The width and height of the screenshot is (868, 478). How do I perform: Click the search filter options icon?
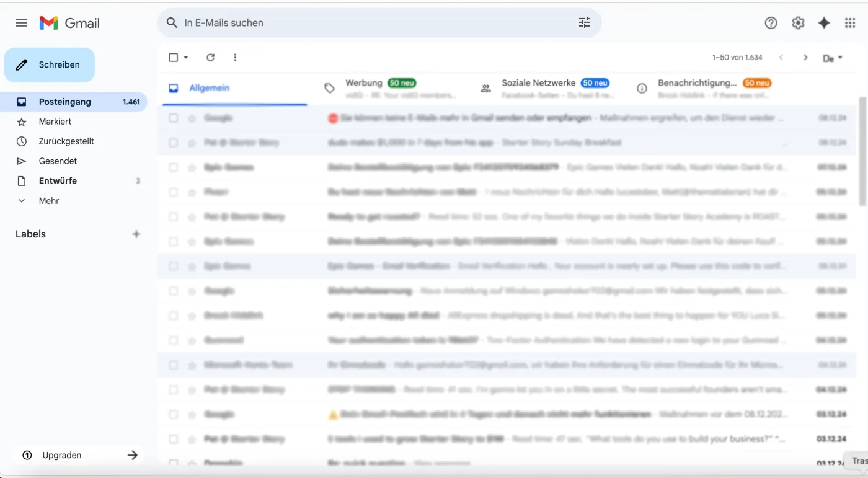click(x=584, y=23)
